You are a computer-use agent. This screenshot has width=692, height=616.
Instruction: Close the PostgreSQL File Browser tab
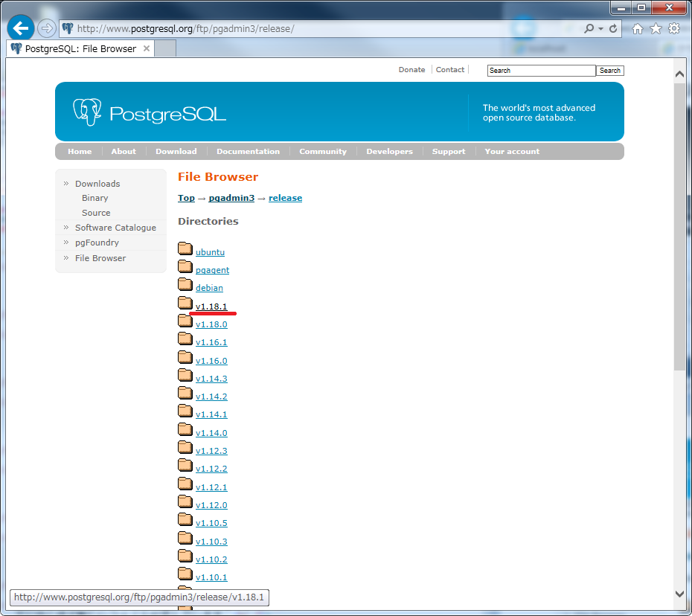[x=147, y=49]
